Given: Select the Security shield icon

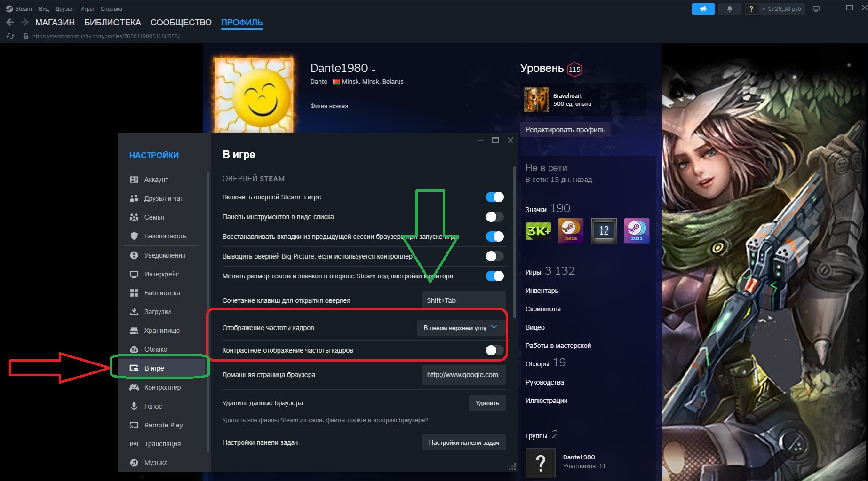Looking at the screenshot, I should (134, 236).
